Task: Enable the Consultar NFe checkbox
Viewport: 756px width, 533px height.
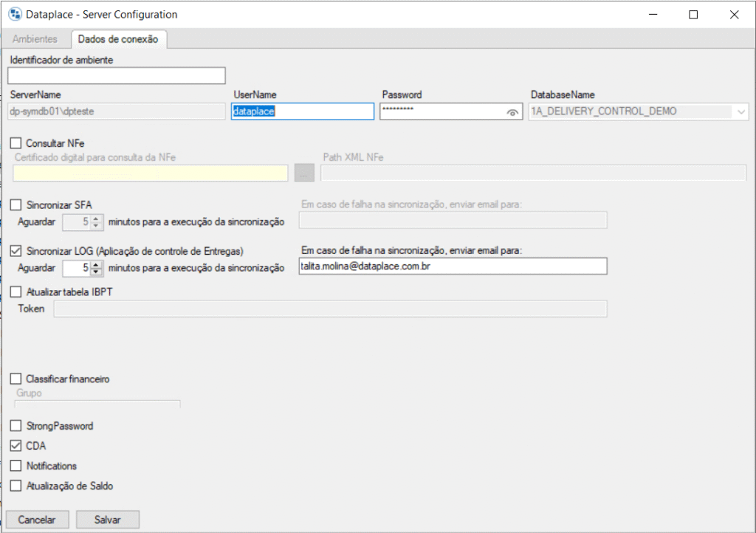Action: coord(16,143)
